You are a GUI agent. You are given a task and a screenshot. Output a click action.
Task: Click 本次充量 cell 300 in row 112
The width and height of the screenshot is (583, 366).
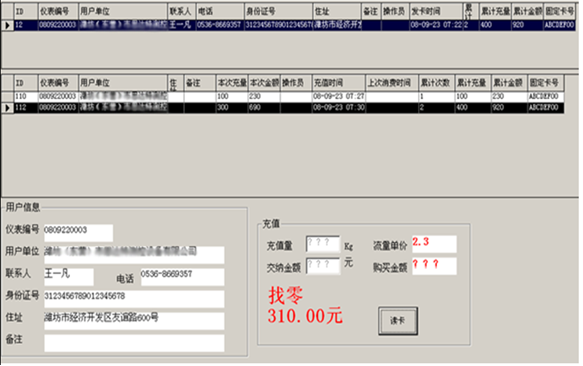click(232, 108)
